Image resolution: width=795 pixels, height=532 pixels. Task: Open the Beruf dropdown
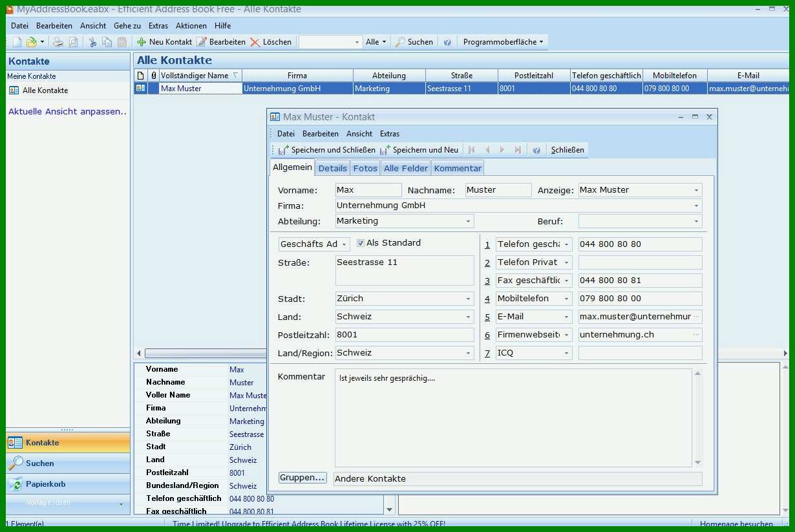[696, 221]
